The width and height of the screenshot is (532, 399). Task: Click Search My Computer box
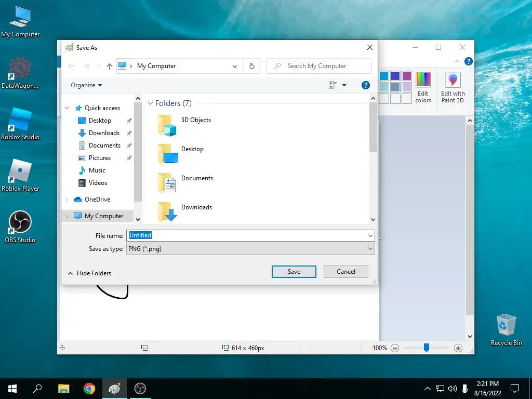pyautogui.click(x=319, y=66)
